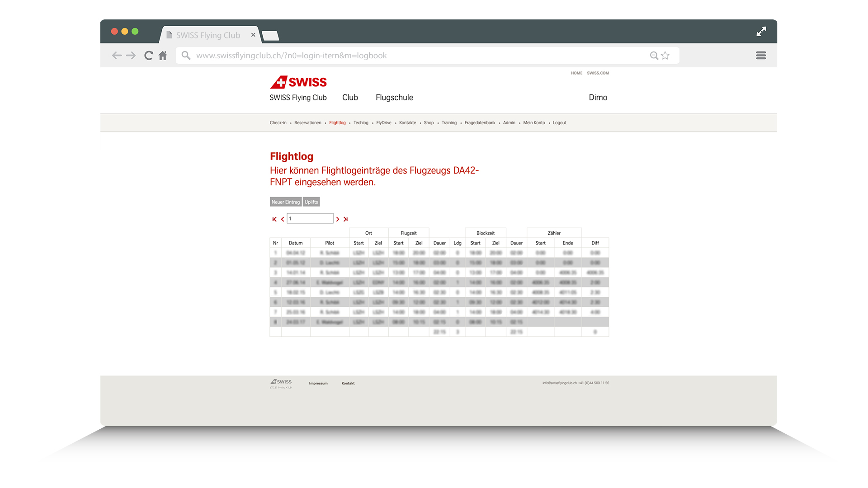Click the SWISS logo above the navigation

(x=298, y=82)
